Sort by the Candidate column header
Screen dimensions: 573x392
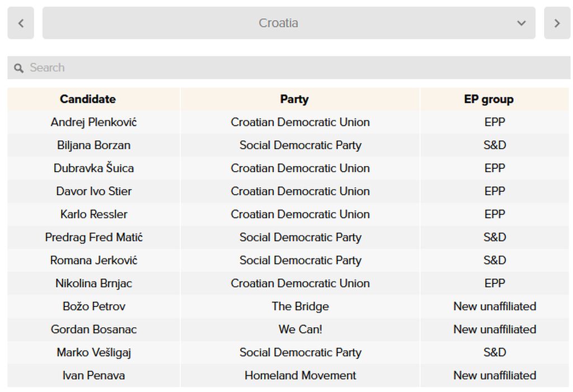click(x=88, y=99)
